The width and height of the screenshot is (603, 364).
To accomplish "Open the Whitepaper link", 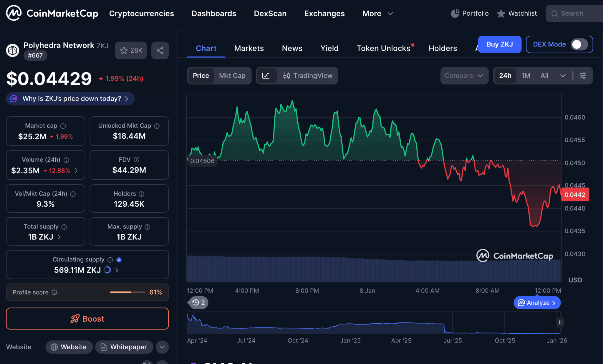I will [124, 347].
